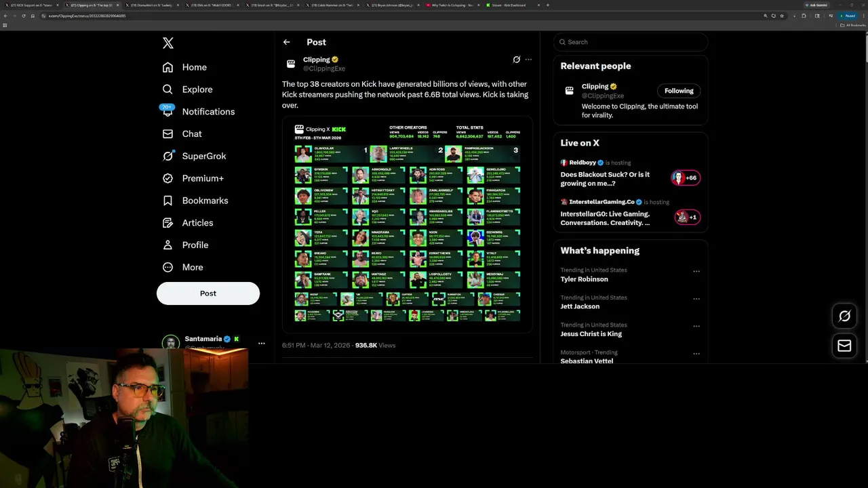Open the floating Messages envelope button
868x488 pixels.
click(x=844, y=346)
